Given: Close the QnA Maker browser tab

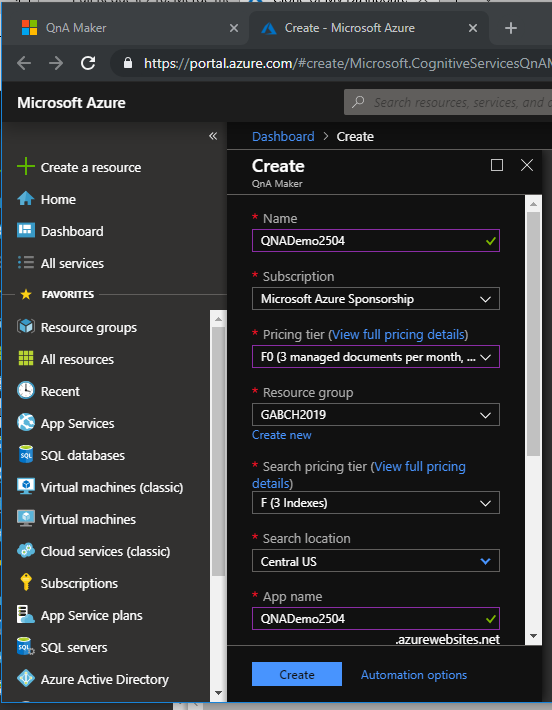Looking at the screenshot, I should click(x=234, y=28).
